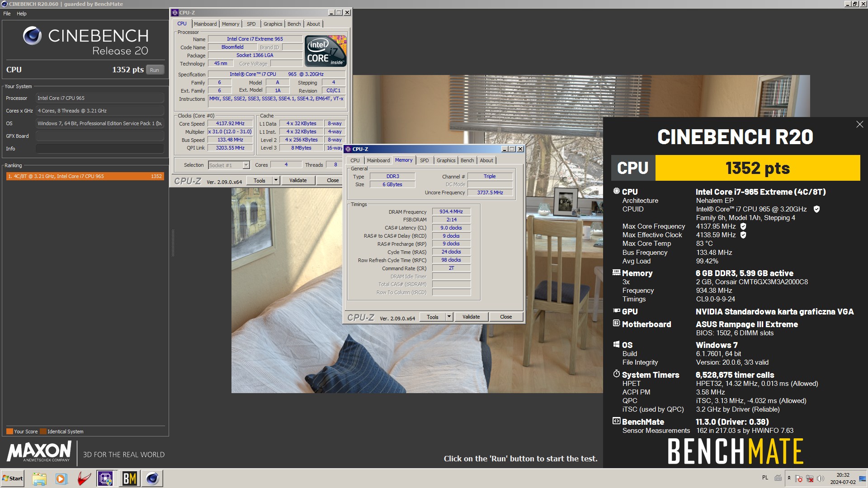868x488 pixels.
Task: Click the volume speaker tray icon
Action: [821, 479]
